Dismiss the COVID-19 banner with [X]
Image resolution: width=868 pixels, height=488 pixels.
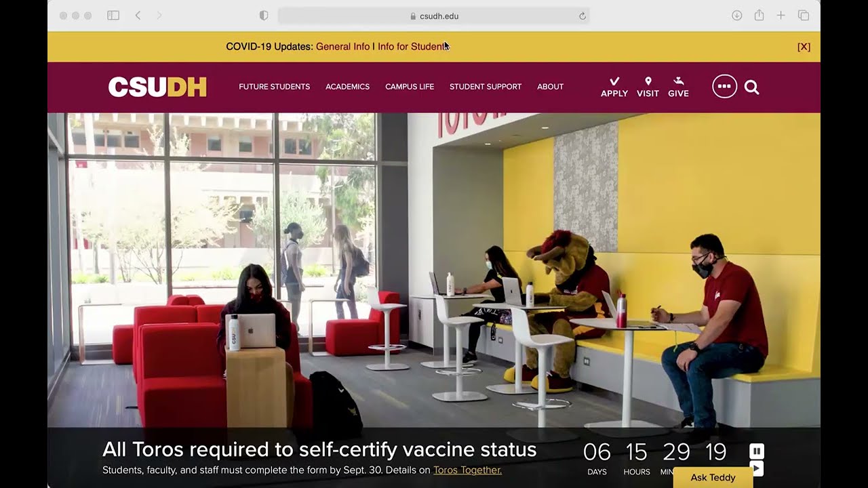[804, 47]
